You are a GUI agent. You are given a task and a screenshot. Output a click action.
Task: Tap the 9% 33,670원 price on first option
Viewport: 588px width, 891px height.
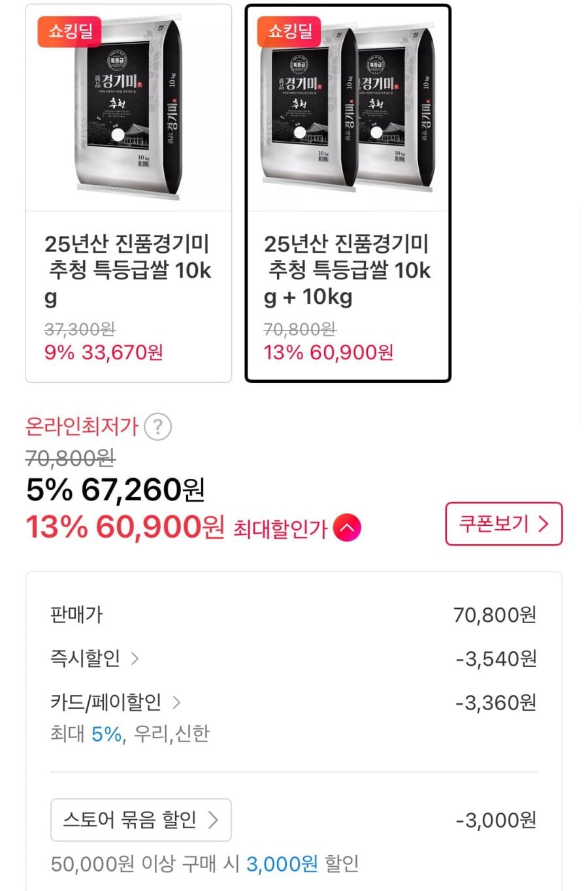[x=104, y=353]
